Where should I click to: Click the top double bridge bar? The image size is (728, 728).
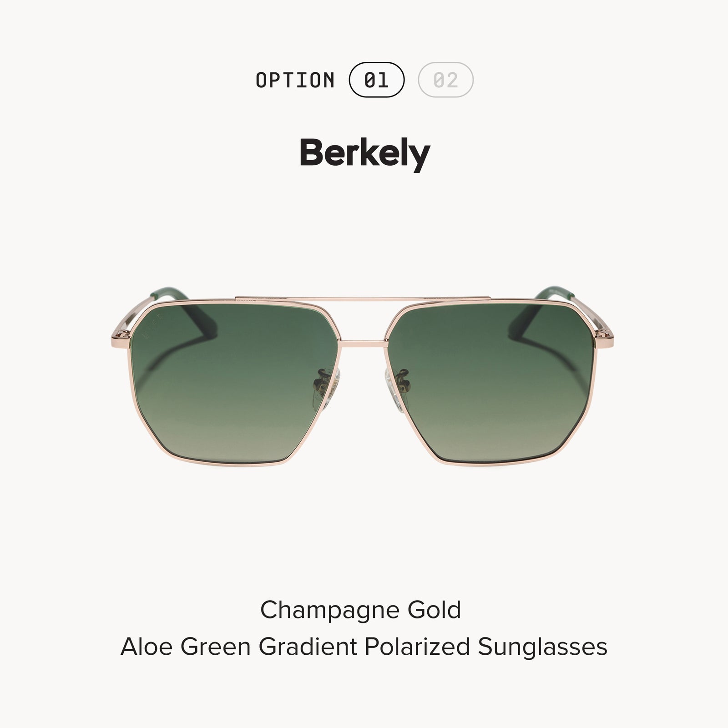pyautogui.click(x=363, y=298)
